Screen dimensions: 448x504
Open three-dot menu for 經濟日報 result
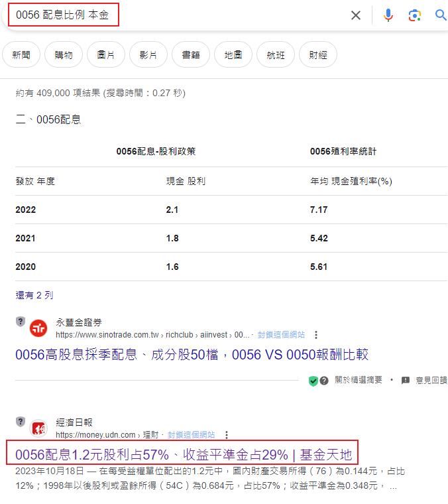pyautogui.click(x=227, y=435)
